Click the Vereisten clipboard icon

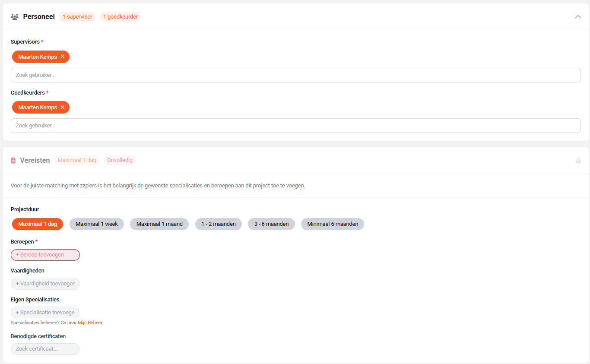tap(13, 160)
